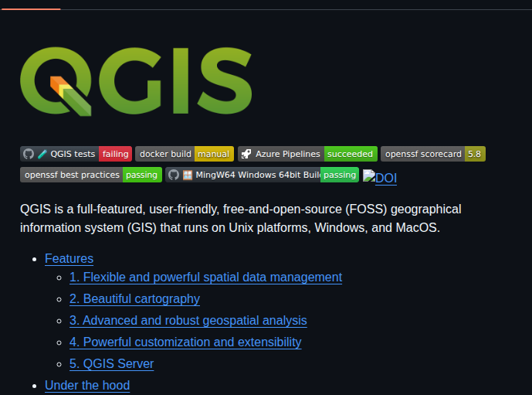Click the QGIS description paragraph text
This screenshot has width=532, height=395.
(241, 219)
